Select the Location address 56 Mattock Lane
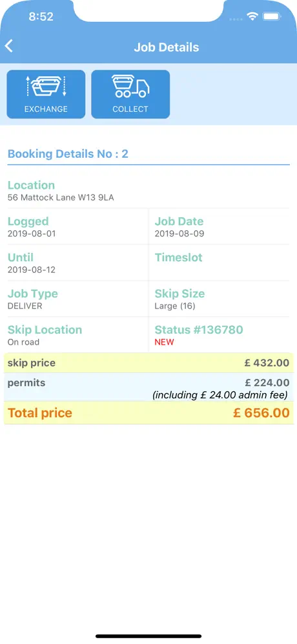Image resolution: width=297 pixels, height=644 pixels. click(x=61, y=198)
